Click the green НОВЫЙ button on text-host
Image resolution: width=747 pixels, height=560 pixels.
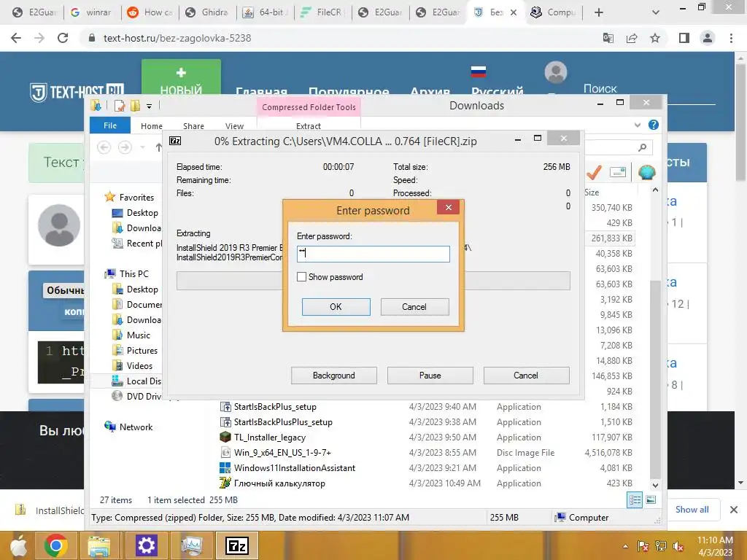[x=181, y=79]
